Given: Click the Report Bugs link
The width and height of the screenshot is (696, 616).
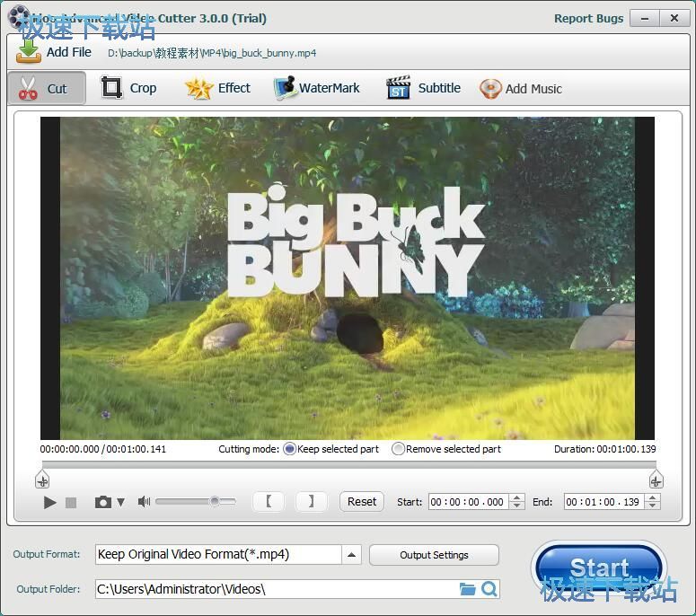Looking at the screenshot, I should pyautogui.click(x=588, y=19).
